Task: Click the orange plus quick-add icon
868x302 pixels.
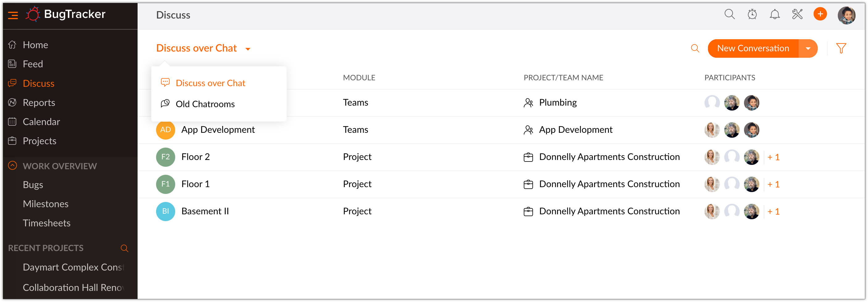Action: [820, 14]
